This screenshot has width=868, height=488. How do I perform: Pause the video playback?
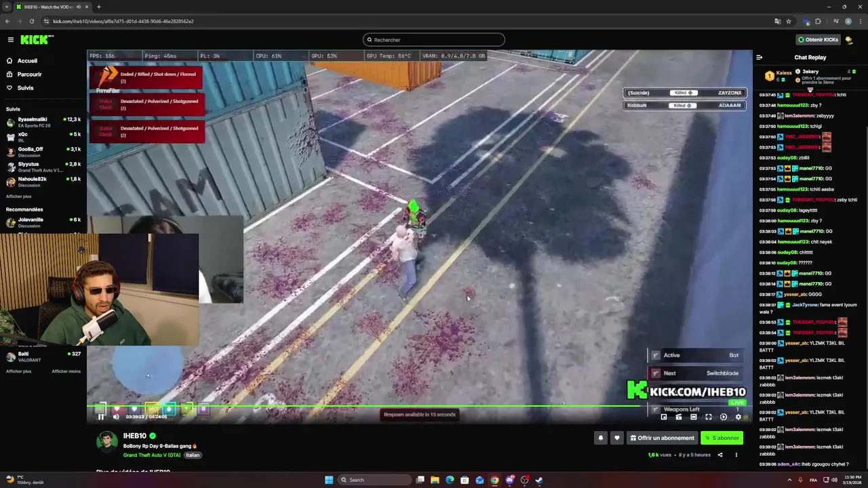(x=101, y=417)
